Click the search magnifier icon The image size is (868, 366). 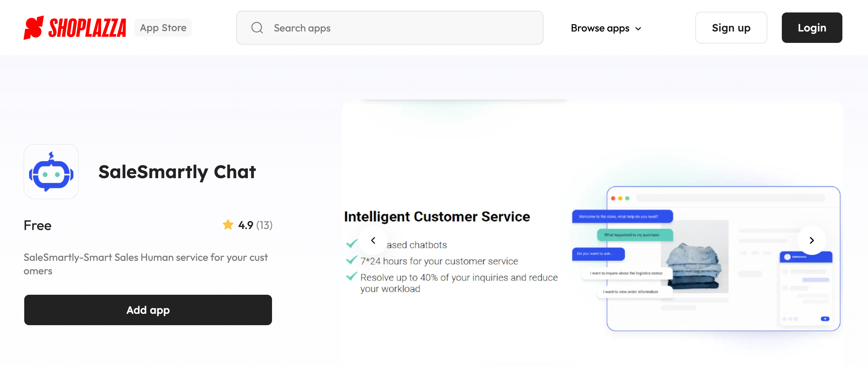coord(257,28)
